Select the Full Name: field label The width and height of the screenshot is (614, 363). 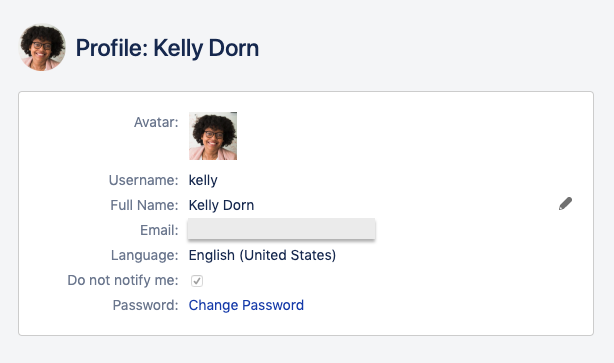[x=144, y=205]
